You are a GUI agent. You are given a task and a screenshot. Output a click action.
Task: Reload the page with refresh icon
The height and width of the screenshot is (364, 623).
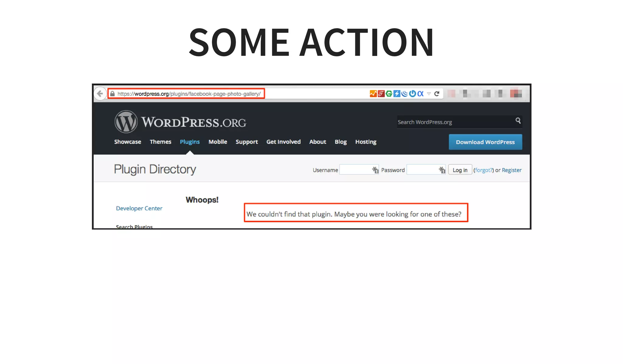[437, 94]
